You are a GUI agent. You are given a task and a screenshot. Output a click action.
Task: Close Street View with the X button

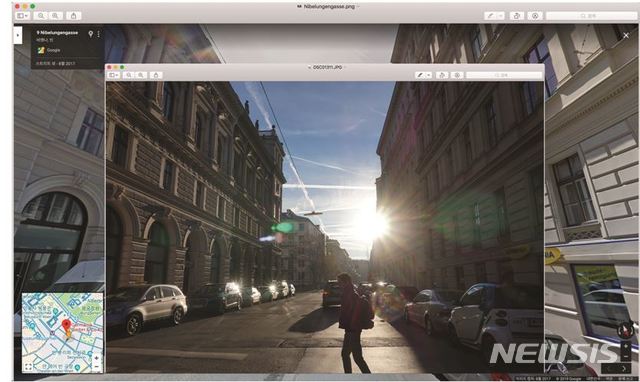tap(626, 36)
